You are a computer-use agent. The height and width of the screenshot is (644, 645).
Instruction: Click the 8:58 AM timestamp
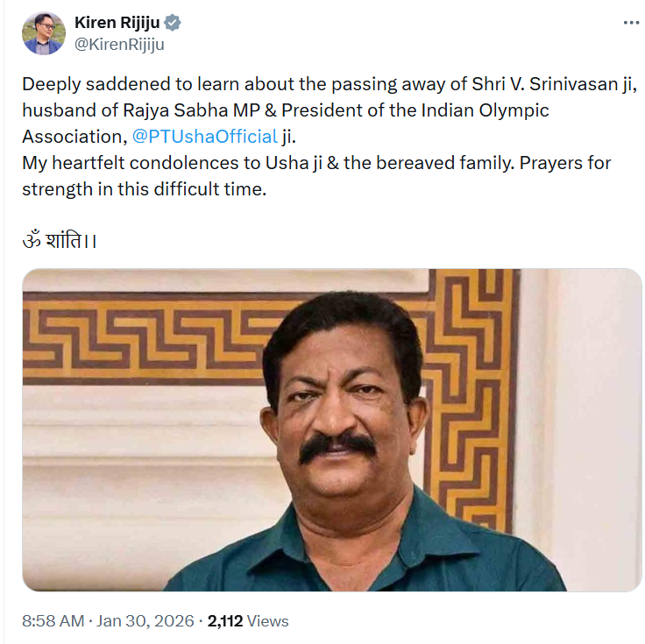pos(53,621)
